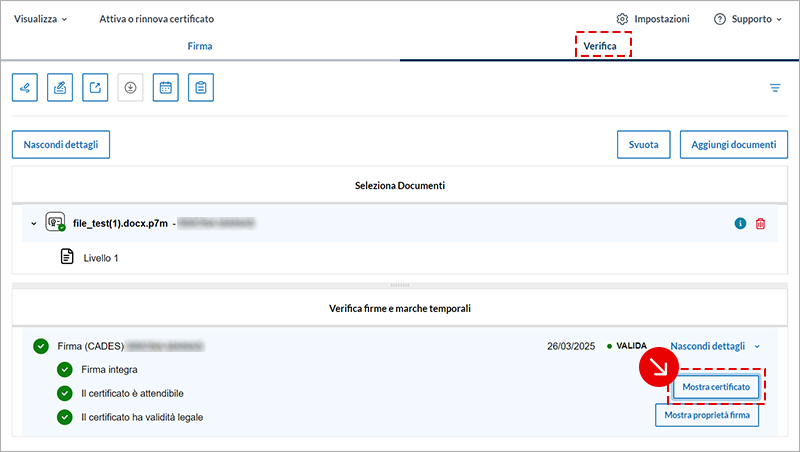Viewport: 800px width, 452px height.
Task: Click the circular download toolbar icon
Action: pos(130,88)
